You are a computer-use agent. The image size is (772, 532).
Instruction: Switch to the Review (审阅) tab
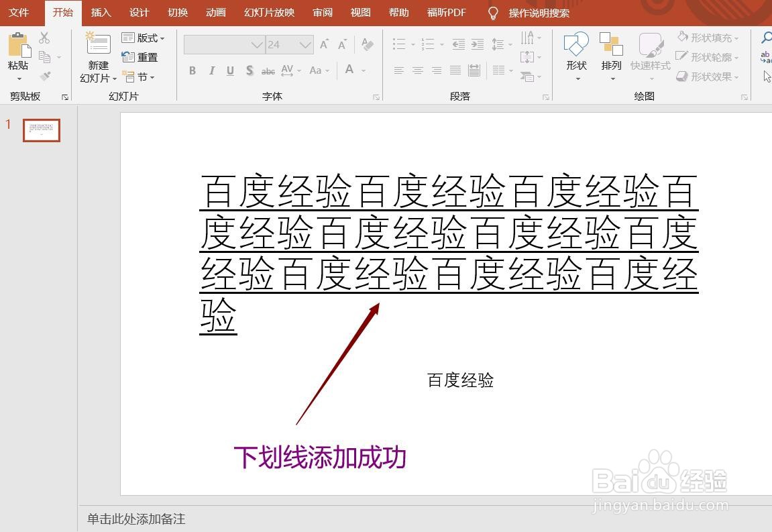(323, 13)
